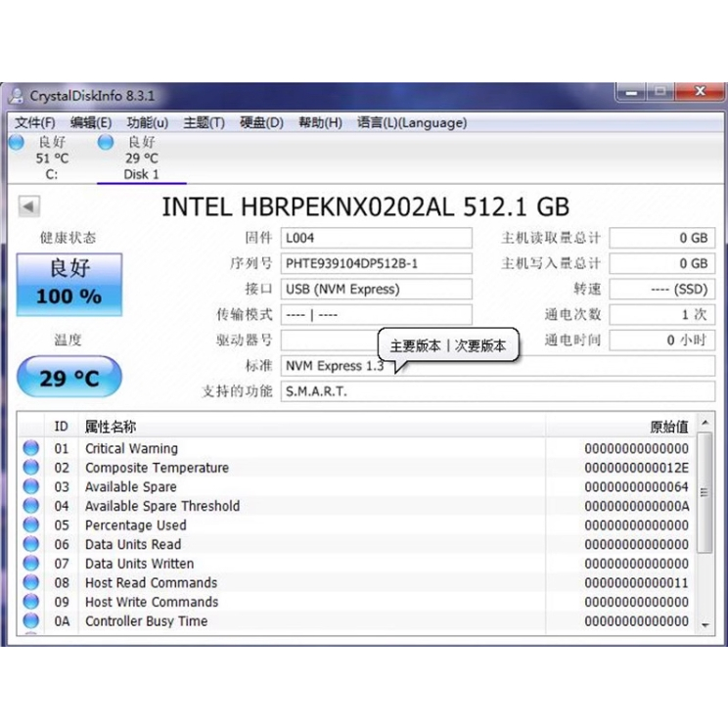The width and height of the screenshot is (728, 728).
Task: Open the 文件(F) menu
Action: click(x=34, y=122)
